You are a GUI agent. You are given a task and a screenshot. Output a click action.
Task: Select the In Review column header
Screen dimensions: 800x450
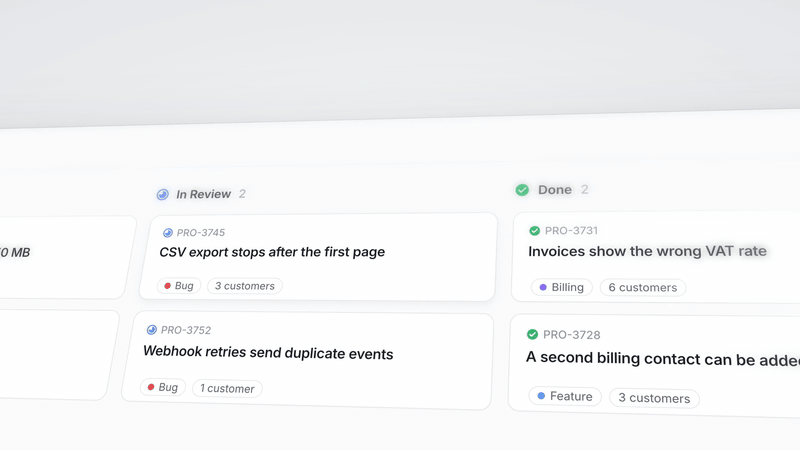pos(204,194)
